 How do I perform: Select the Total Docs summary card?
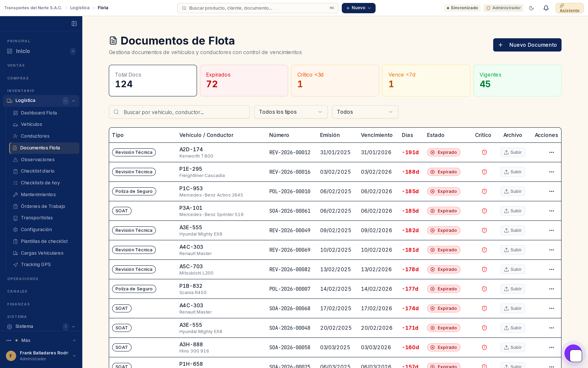[153, 81]
